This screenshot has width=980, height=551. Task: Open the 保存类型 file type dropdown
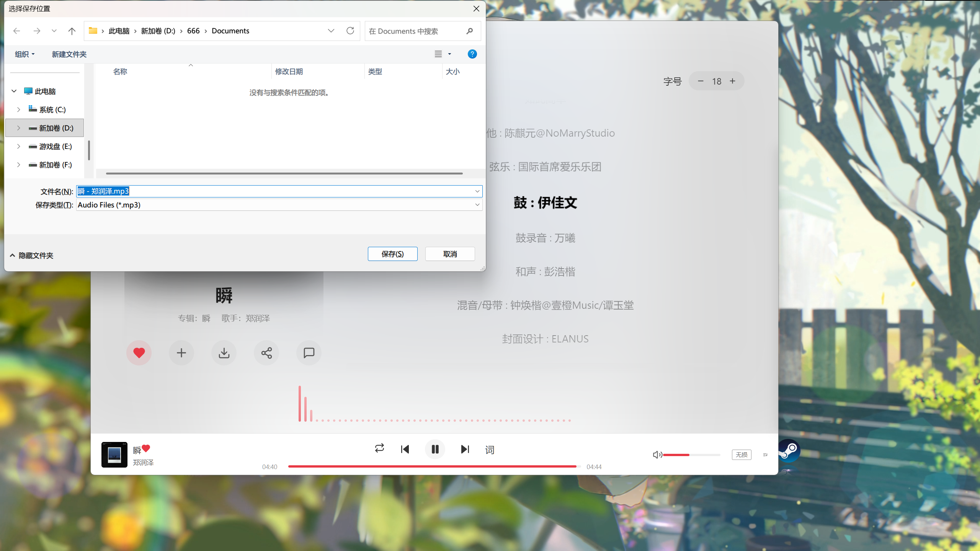[x=477, y=205]
